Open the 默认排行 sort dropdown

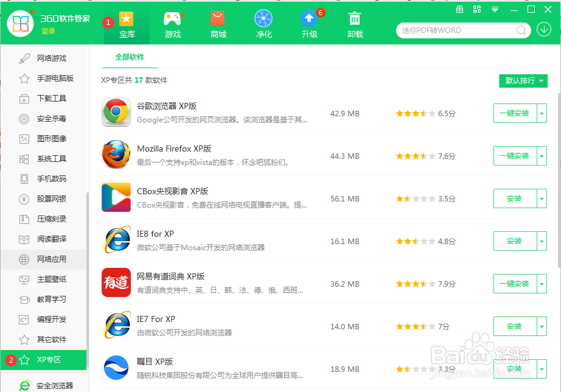pyautogui.click(x=523, y=81)
